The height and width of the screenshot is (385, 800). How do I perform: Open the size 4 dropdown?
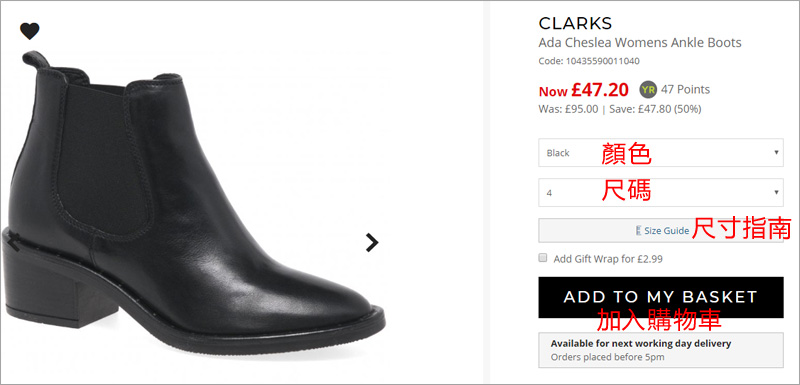tap(661, 192)
